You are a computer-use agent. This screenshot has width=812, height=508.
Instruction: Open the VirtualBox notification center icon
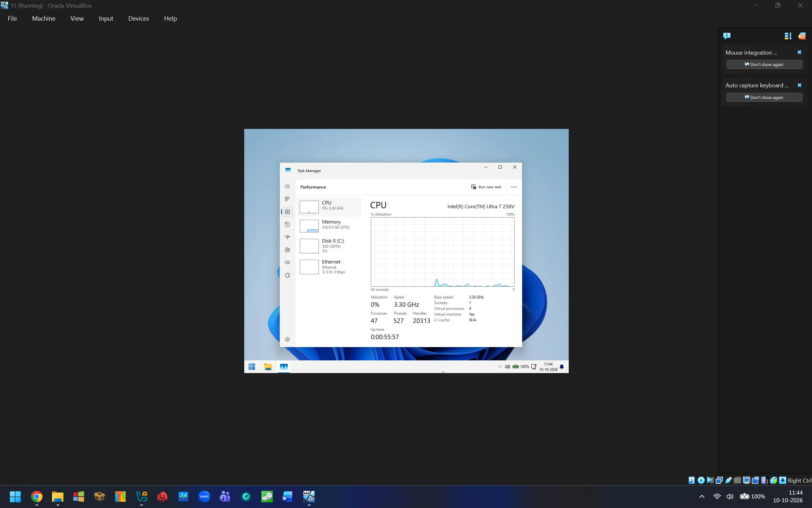coord(727,36)
